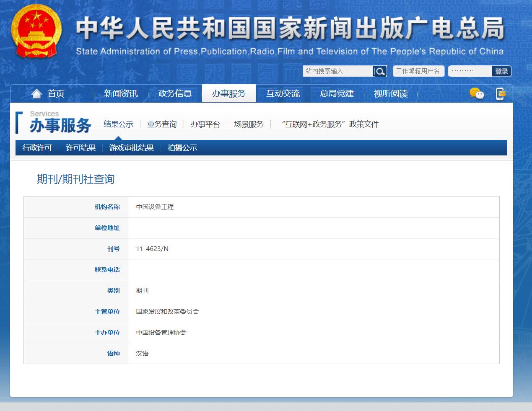This screenshot has width=532, height=411.
Task: Click the 办事服务 section heading
Action: [x=60, y=125]
